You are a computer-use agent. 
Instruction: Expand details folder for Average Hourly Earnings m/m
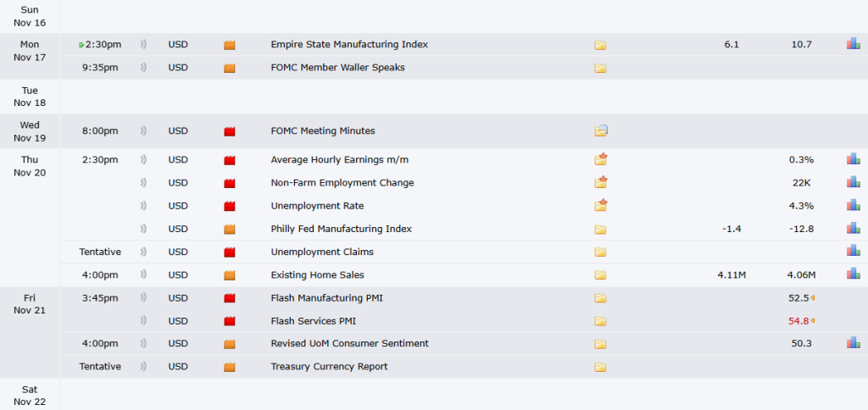pyautogui.click(x=602, y=159)
